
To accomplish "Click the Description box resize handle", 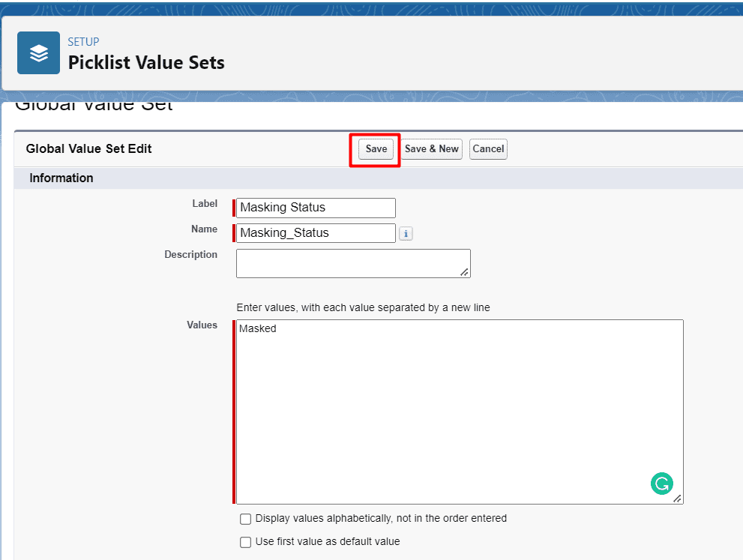I will point(465,272).
